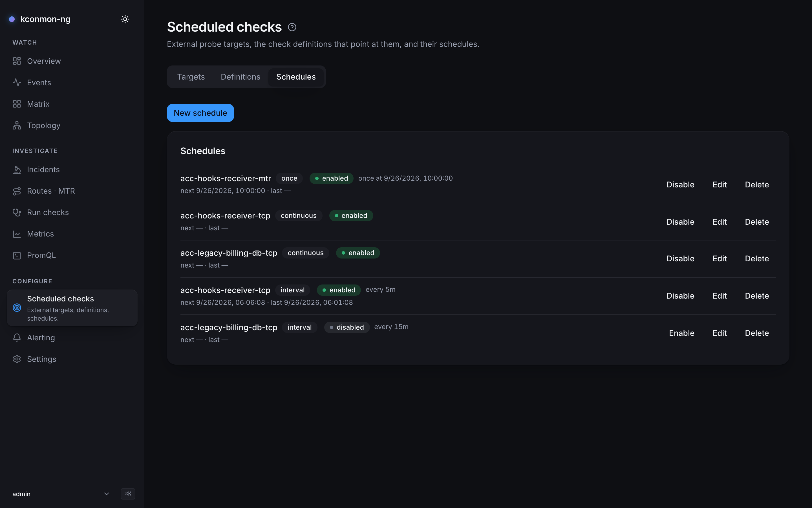This screenshot has width=812, height=508.
Task: Select the Schedules tab
Action: point(296,77)
